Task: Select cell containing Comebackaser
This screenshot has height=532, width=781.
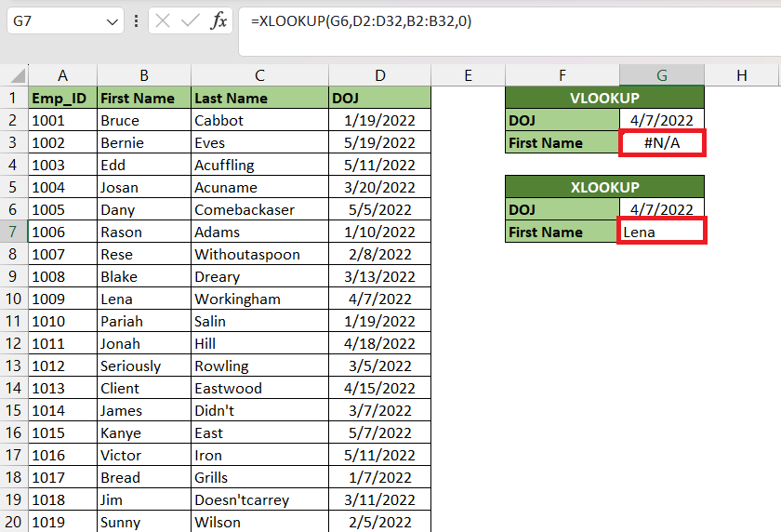Action: (x=259, y=209)
